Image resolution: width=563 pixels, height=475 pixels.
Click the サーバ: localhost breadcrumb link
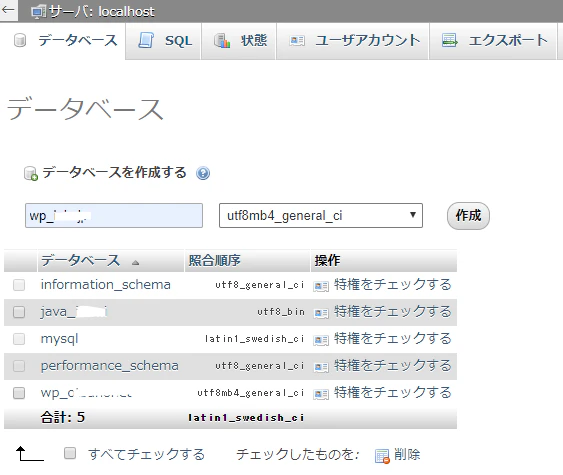(x=102, y=12)
